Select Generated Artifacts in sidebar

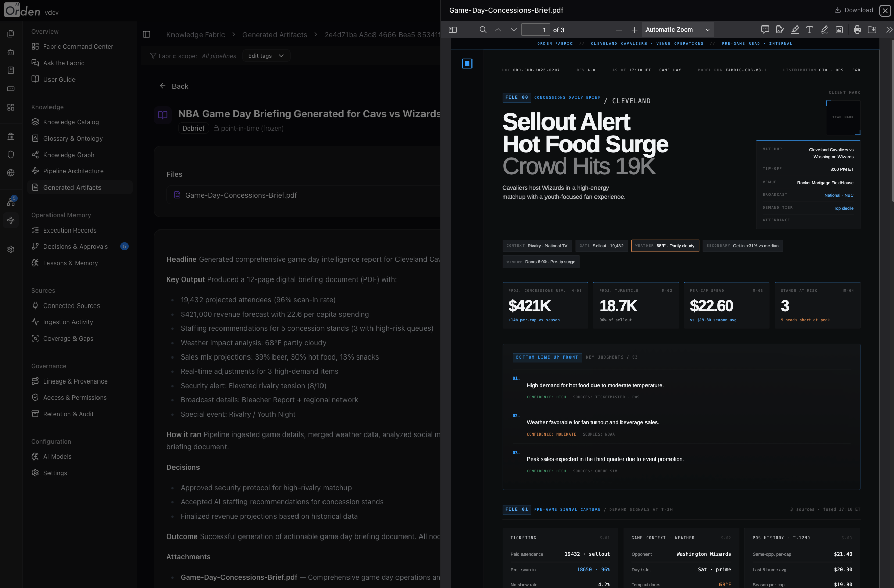coord(80,187)
